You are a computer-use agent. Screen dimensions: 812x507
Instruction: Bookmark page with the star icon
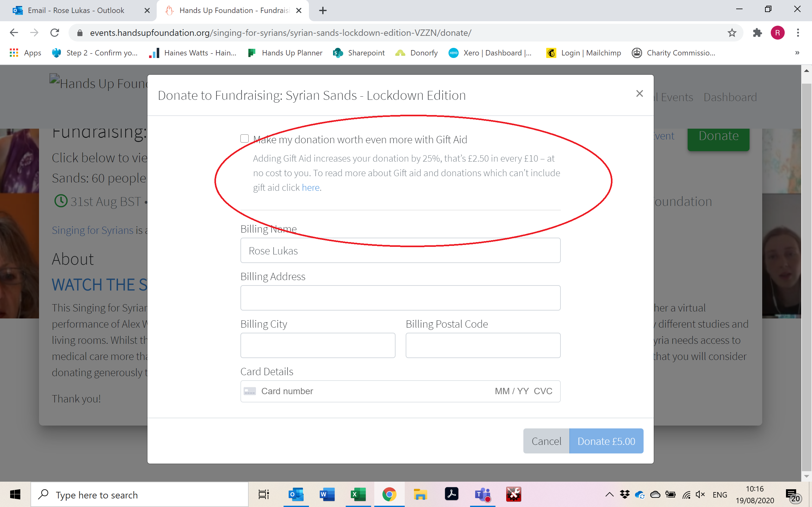point(732,33)
